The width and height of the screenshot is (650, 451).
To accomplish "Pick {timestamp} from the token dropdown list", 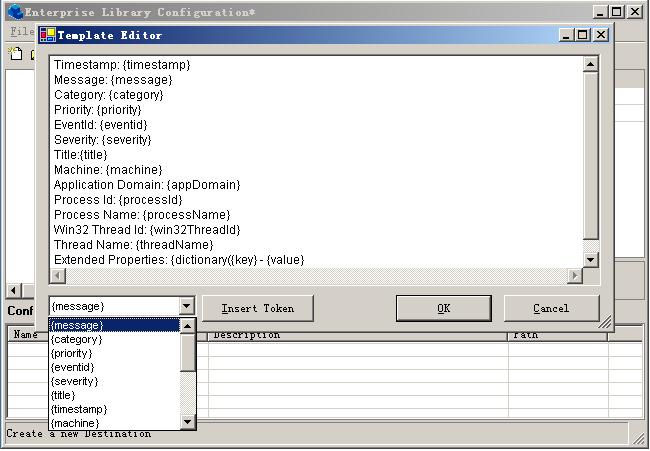I will [x=79, y=409].
